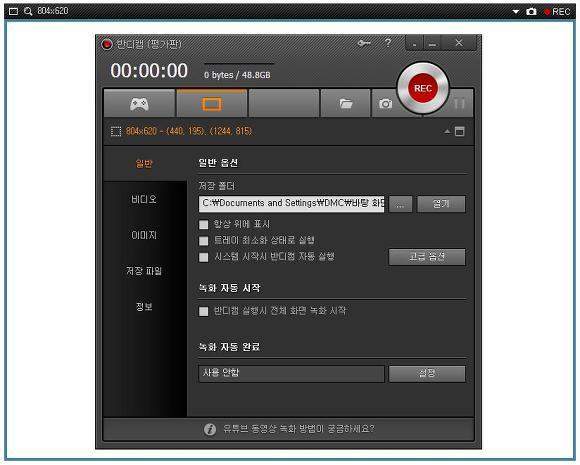Start recording with the big REC button
This screenshot has width=580, height=465.
pos(423,88)
